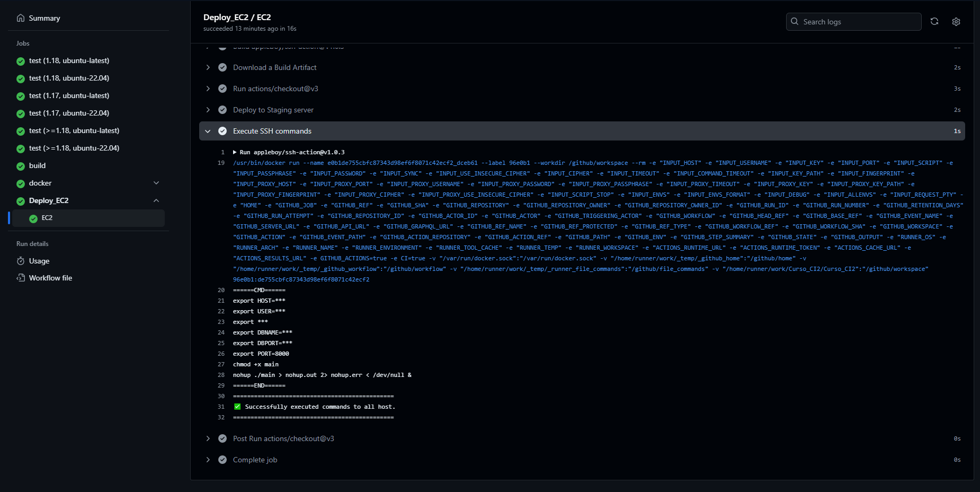This screenshot has height=492, width=980.
Task: Open the log settings gear menu
Action: coord(956,22)
